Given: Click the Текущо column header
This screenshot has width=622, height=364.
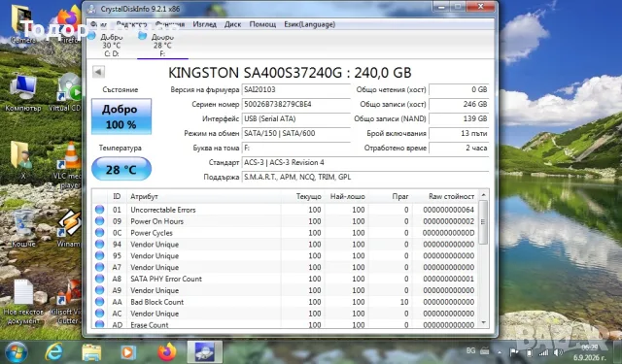Looking at the screenshot, I should [x=302, y=196].
